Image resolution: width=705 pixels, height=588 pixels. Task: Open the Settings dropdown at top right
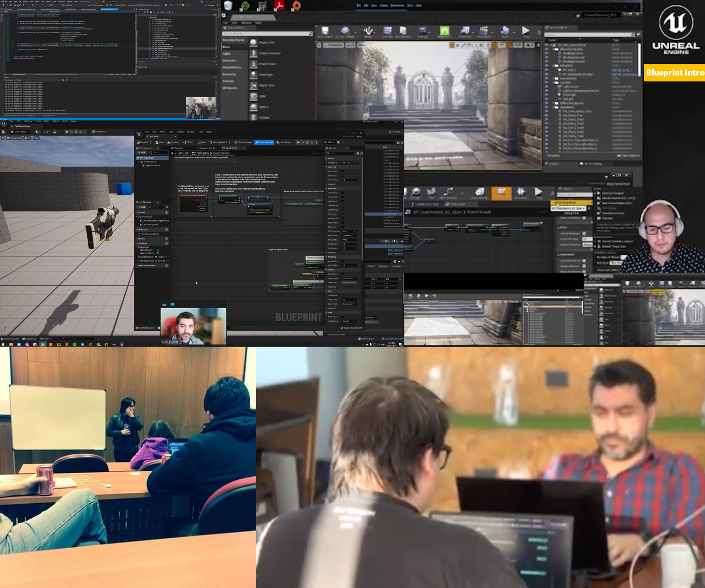(395, 132)
